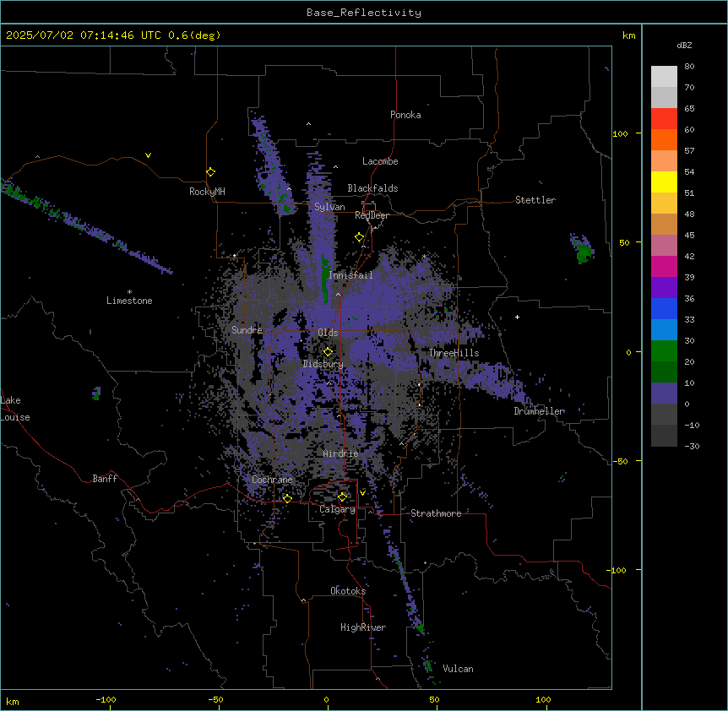The width and height of the screenshot is (728, 711).
Task: Click the Blackfalds town label
Action: [372, 188]
